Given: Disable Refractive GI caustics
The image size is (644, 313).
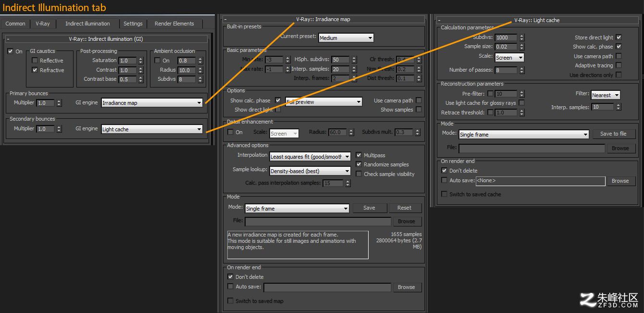Looking at the screenshot, I should coord(35,70).
